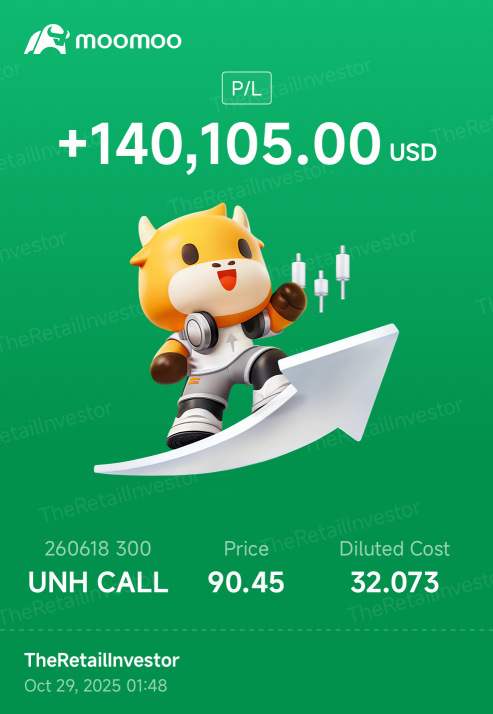Click the leftmost candlestick near mascot's fist
The height and width of the screenshot is (714, 493).
coord(299,272)
